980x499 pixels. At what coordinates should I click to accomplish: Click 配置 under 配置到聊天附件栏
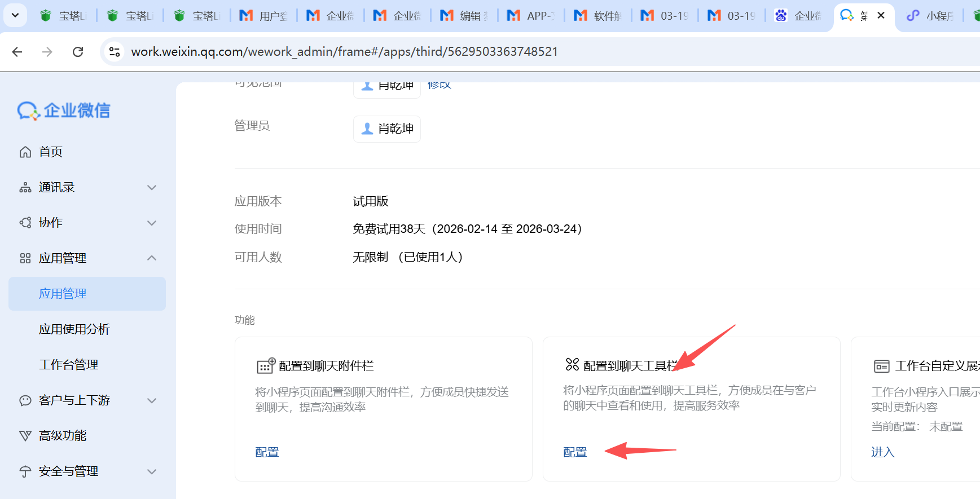click(x=267, y=452)
